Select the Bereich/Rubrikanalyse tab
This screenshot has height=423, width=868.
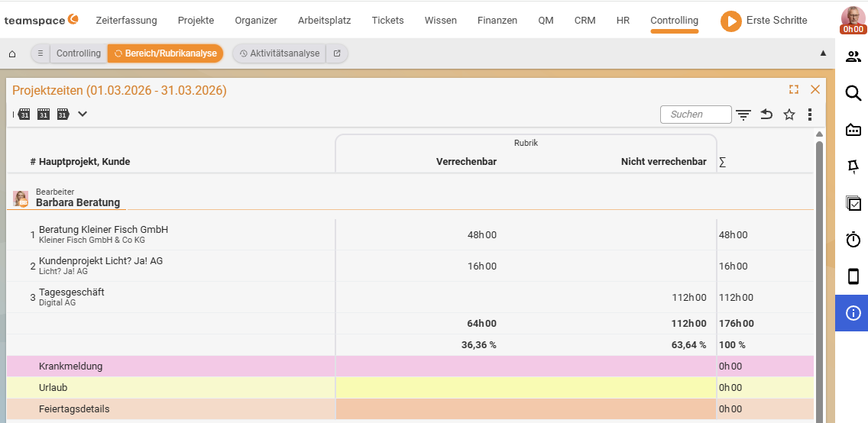166,53
